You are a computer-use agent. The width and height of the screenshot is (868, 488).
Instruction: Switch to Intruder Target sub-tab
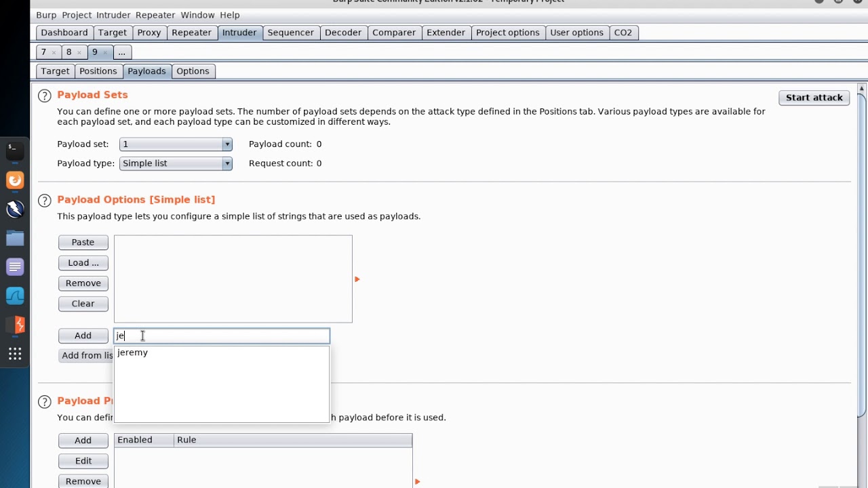click(55, 71)
